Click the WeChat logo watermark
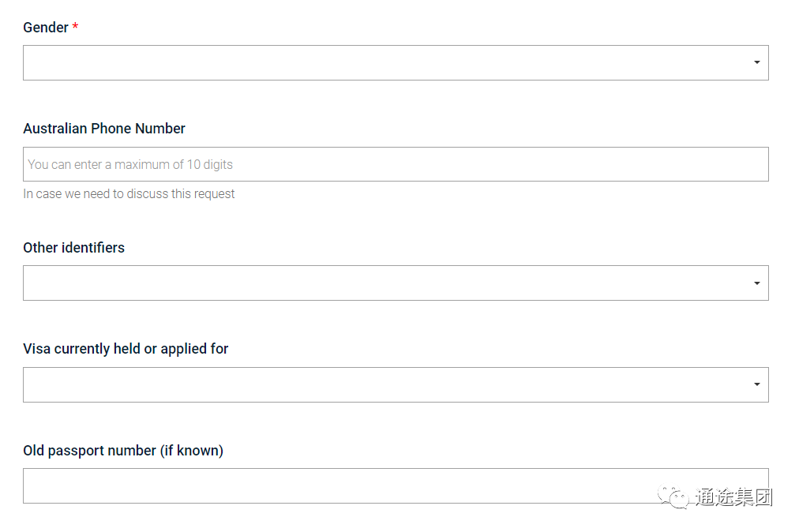The width and height of the screenshot is (799, 532). (x=673, y=496)
